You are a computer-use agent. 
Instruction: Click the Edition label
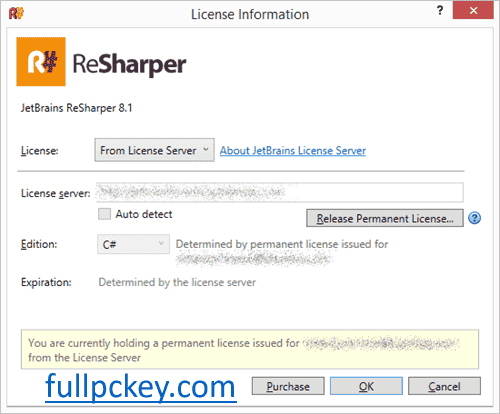(x=39, y=244)
